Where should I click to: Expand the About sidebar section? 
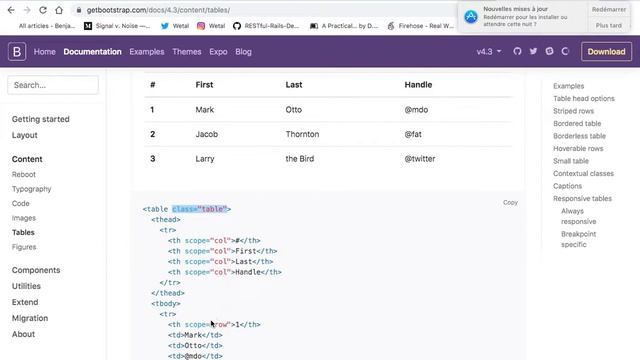tap(23, 334)
